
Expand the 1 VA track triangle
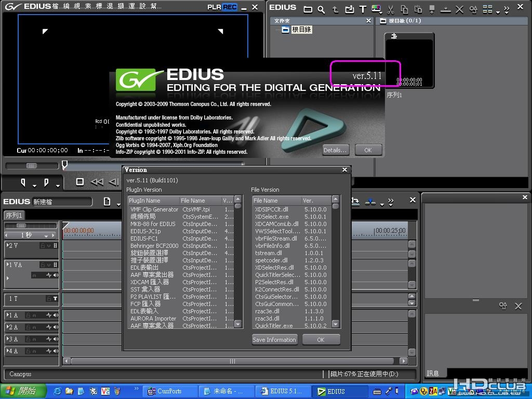pos(8,264)
